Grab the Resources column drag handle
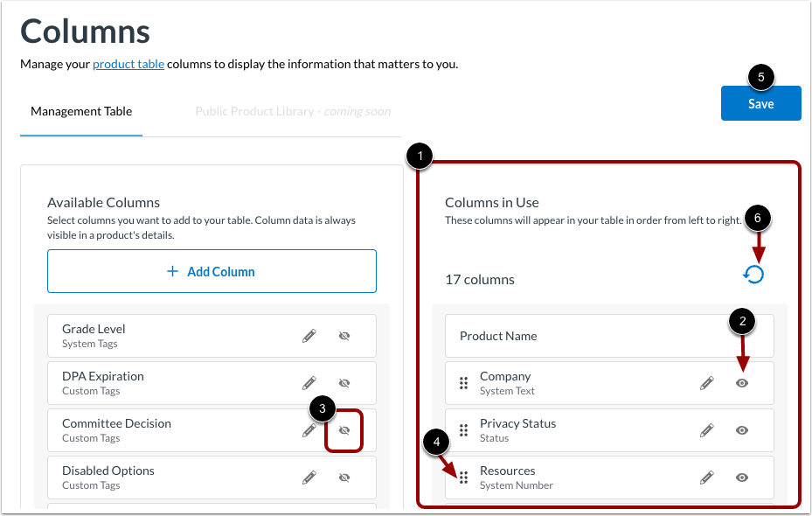Viewport: 812px width, 516px height. (x=463, y=478)
